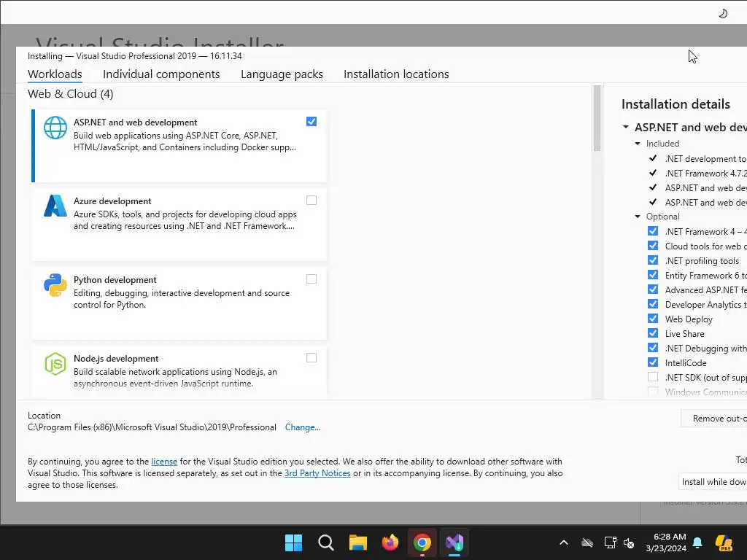Viewport: 747px width, 560px height.
Task: Click the muted volume tray icon
Action: [629, 542]
